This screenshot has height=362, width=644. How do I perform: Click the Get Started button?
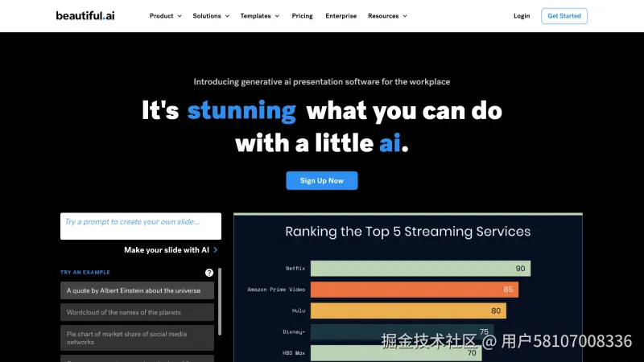(564, 16)
